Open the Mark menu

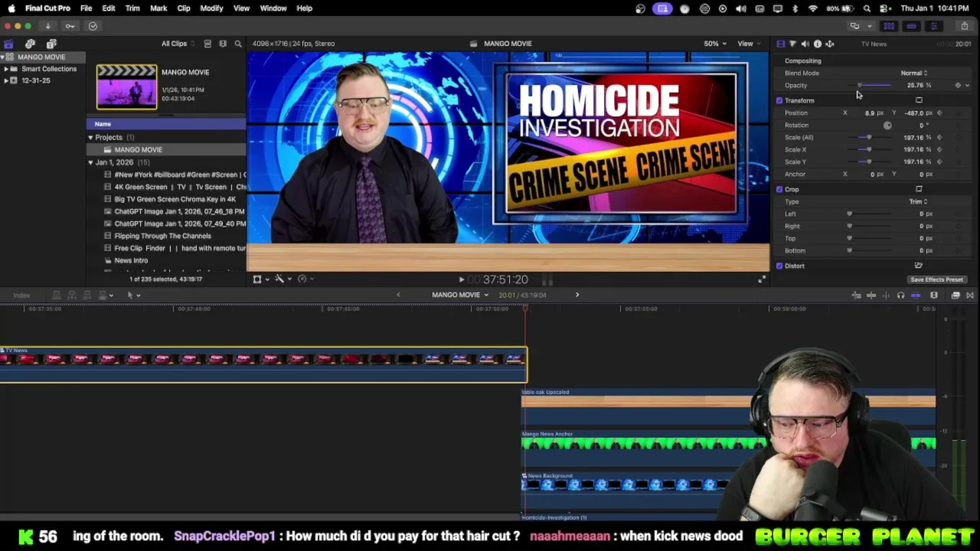coord(158,8)
